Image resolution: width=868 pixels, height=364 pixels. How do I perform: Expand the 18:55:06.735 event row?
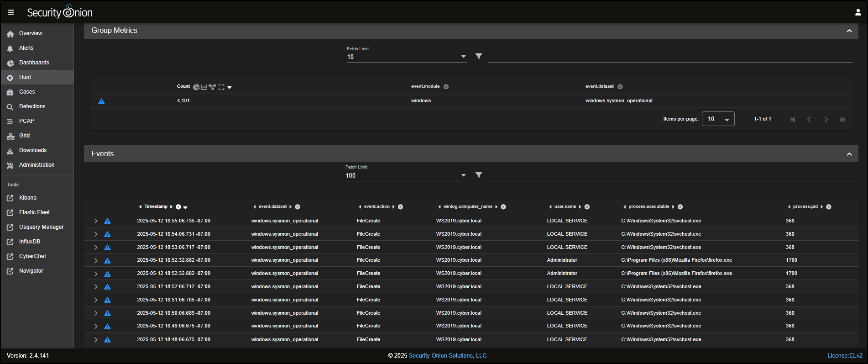(x=96, y=221)
